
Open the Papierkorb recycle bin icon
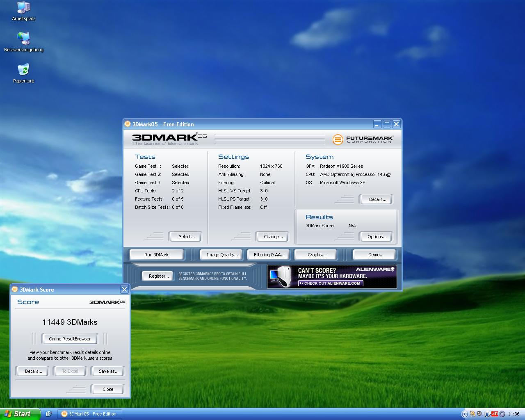[x=23, y=73]
